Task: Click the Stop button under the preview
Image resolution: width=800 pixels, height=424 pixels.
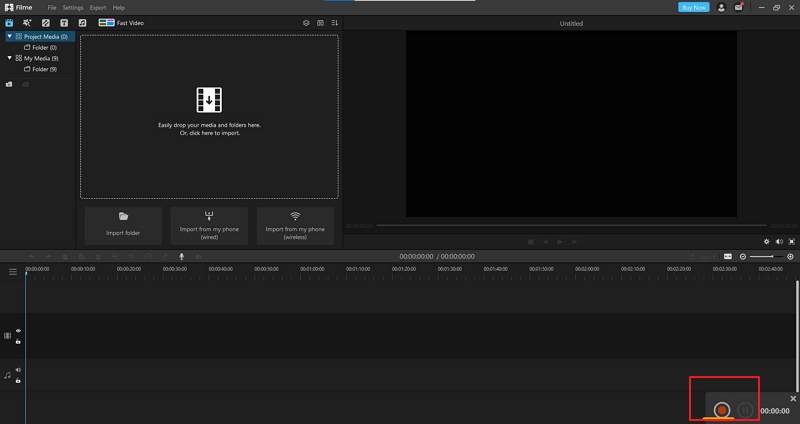Action: 531,242
